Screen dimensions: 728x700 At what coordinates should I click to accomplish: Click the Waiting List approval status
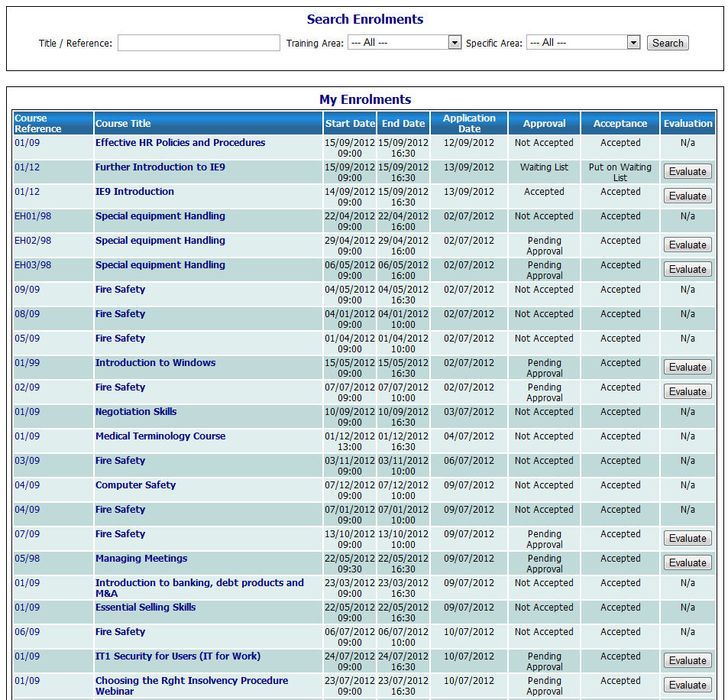tap(544, 167)
